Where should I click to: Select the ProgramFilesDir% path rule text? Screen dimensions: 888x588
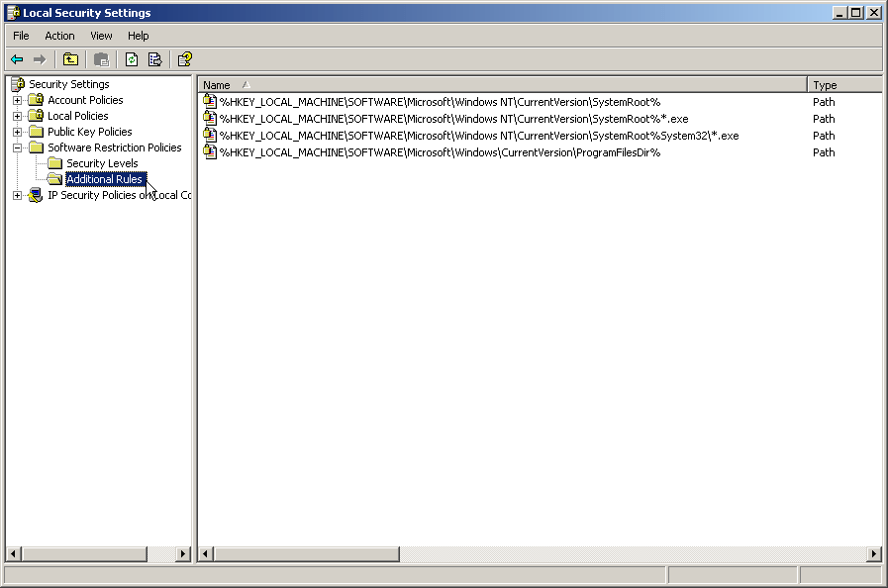click(x=440, y=152)
